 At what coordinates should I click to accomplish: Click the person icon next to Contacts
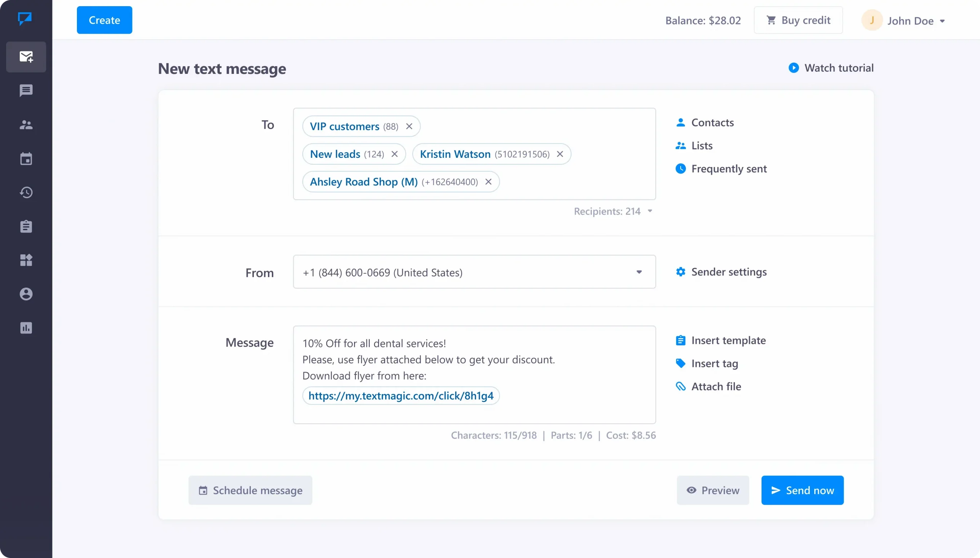pos(681,123)
